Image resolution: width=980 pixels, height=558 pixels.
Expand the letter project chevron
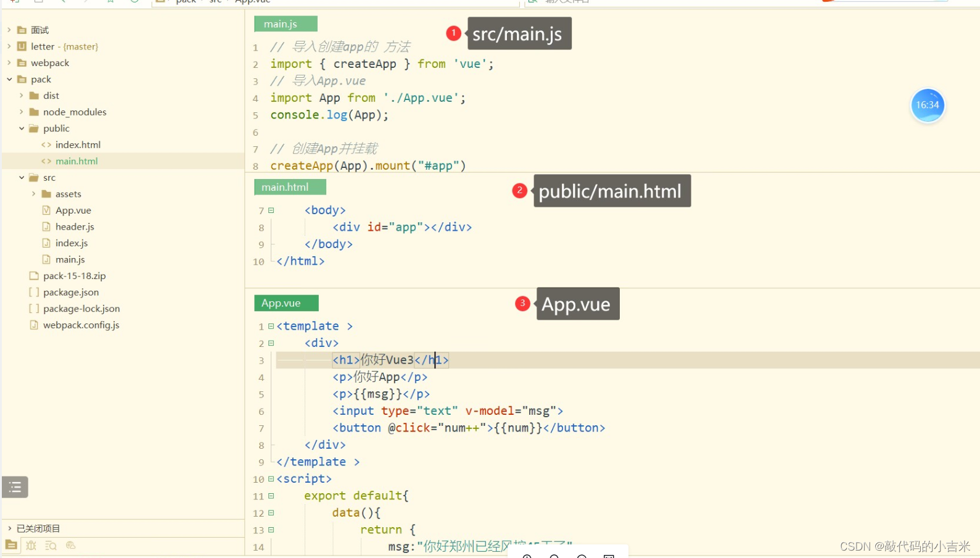point(9,46)
